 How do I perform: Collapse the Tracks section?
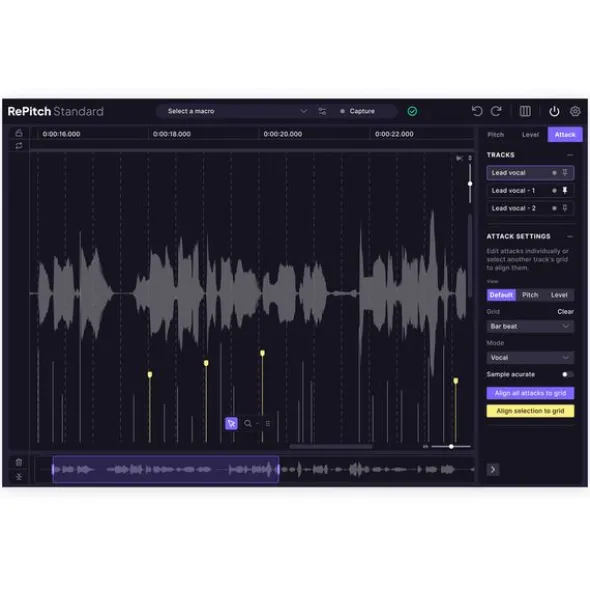570,155
